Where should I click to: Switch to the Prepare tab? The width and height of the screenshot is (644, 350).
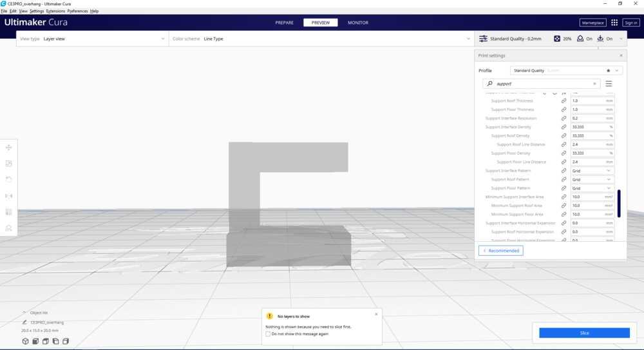284,23
